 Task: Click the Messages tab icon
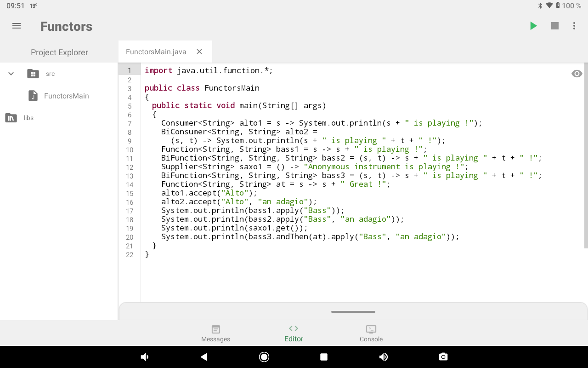click(216, 329)
